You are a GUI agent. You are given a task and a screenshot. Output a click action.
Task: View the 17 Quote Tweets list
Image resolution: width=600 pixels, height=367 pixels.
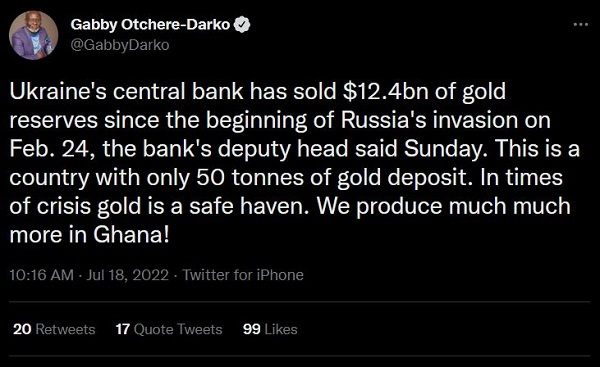point(169,329)
